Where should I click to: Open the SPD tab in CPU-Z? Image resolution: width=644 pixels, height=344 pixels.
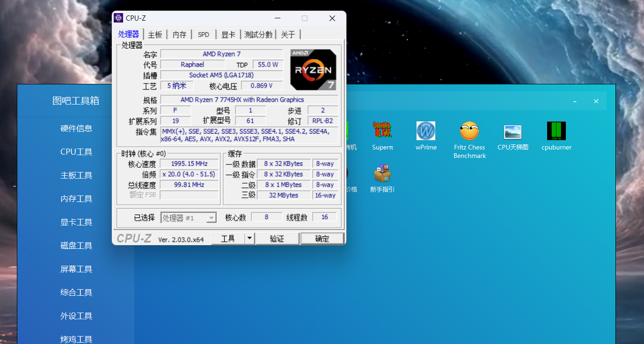pyautogui.click(x=204, y=35)
